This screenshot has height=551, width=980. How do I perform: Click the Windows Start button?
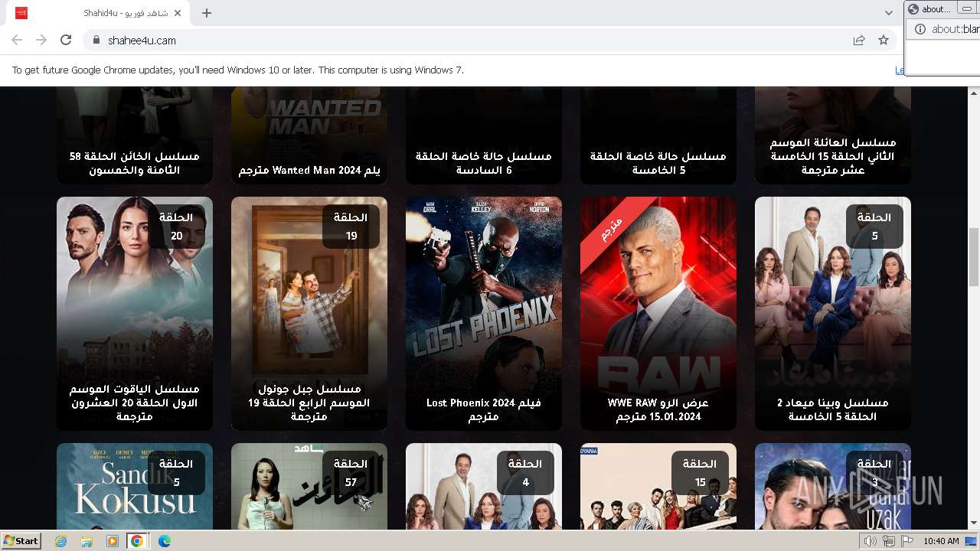point(21,541)
